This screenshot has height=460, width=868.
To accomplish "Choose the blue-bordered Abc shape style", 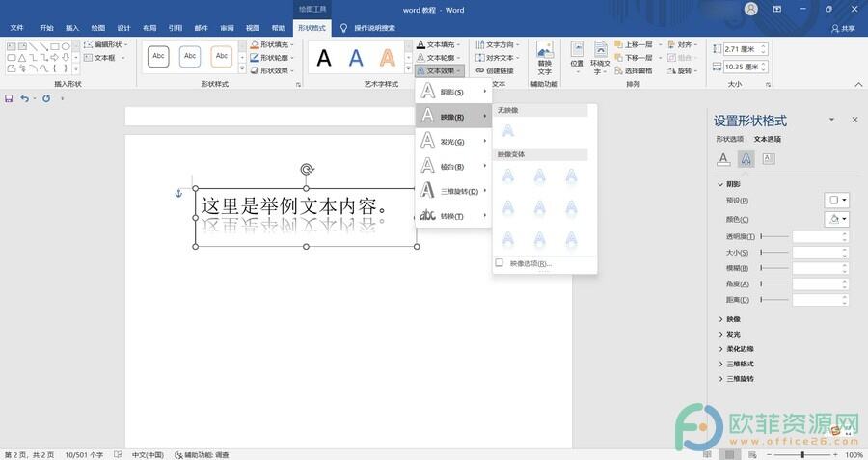I will (190, 56).
